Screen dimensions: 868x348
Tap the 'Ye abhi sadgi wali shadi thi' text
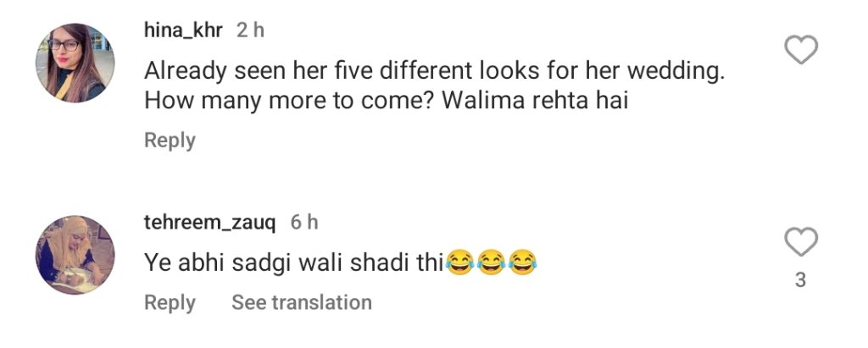click(x=294, y=264)
